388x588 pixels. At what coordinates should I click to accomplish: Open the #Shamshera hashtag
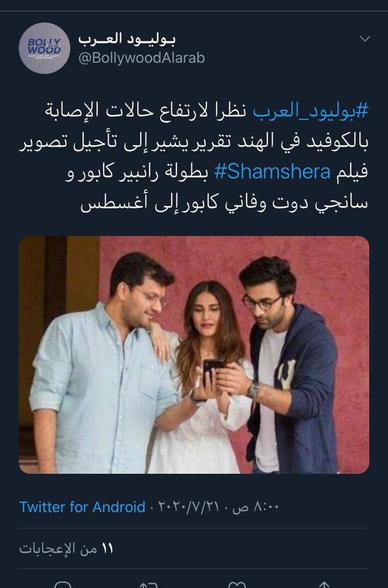click(x=272, y=172)
